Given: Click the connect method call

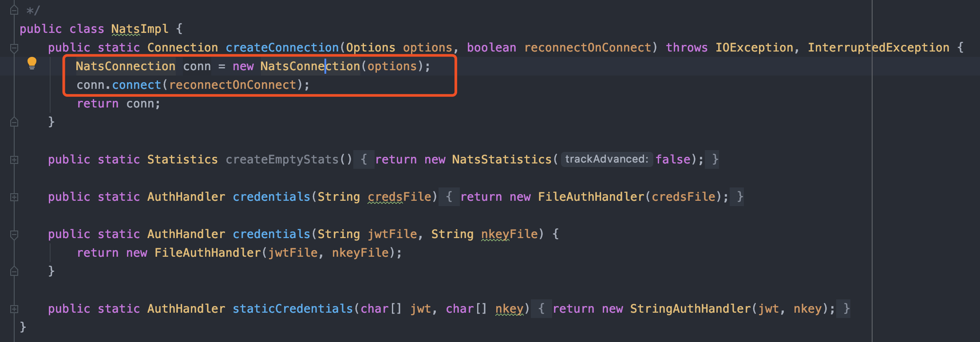Looking at the screenshot, I should [x=136, y=85].
